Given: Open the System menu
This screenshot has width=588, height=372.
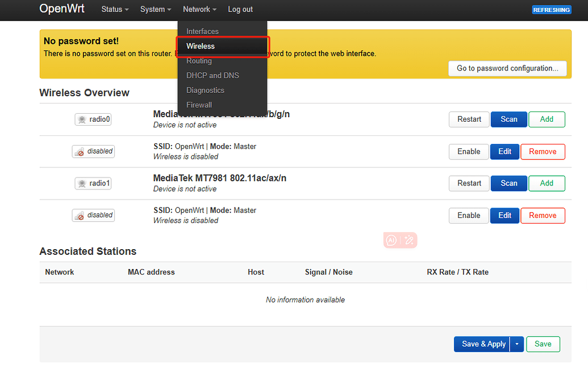Looking at the screenshot, I should coord(156,9).
